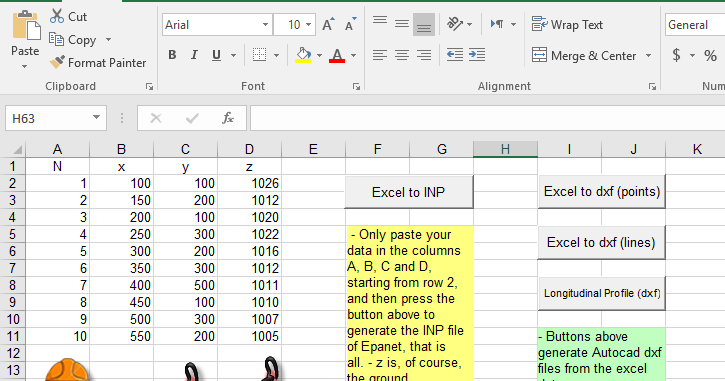The height and width of the screenshot is (381, 725).
Task: Expand underline style options arrow
Action: (x=233, y=55)
